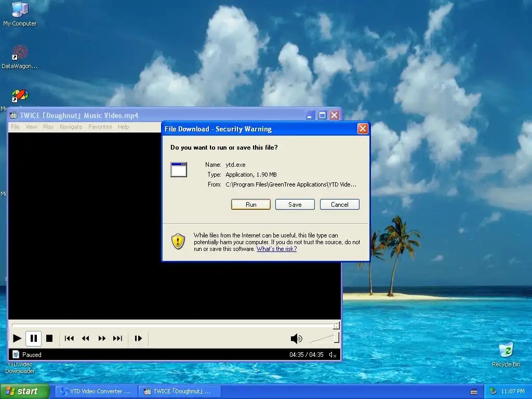Click the Pause button in media player
532x399 pixels.
(34, 338)
